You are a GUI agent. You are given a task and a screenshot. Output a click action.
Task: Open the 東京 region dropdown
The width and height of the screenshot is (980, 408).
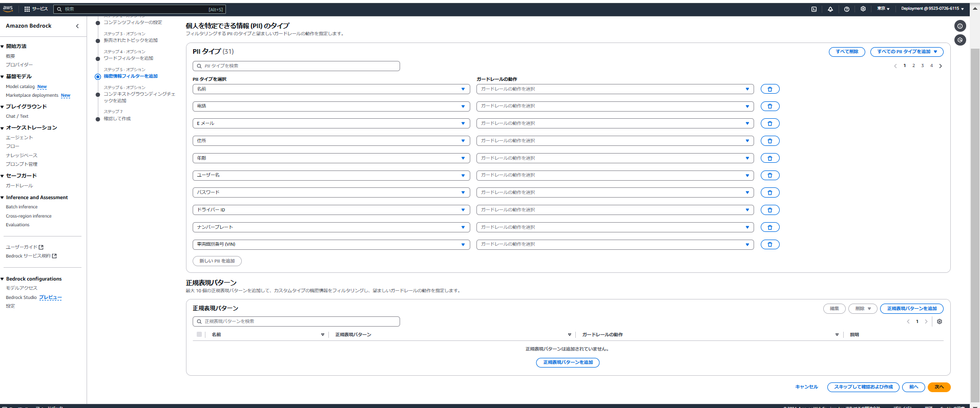[x=883, y=9]
